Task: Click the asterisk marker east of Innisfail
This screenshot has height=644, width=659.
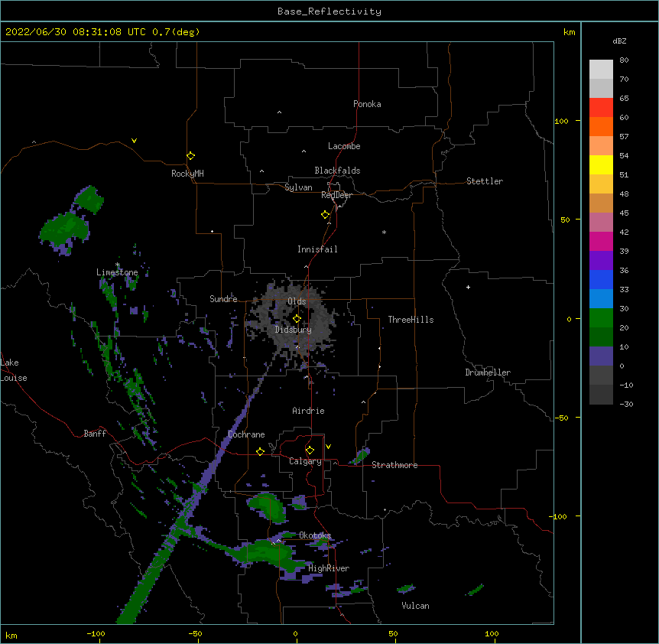Action: point(384,232)
